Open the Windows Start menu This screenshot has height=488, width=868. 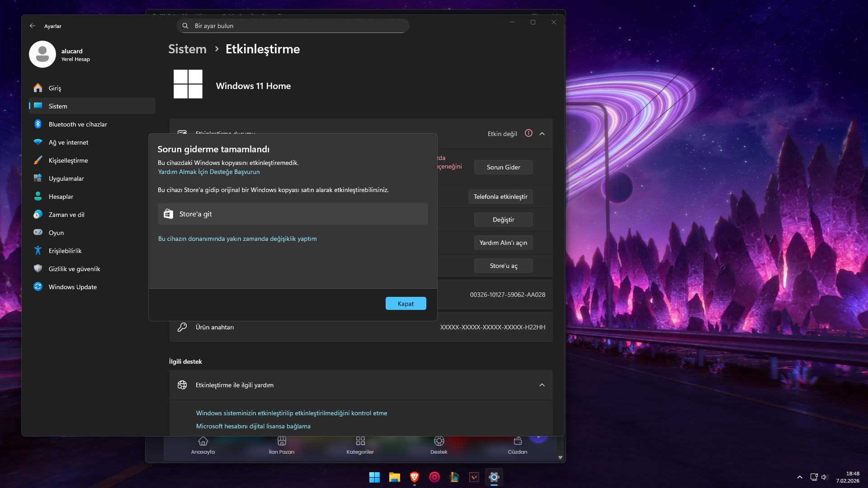pos(375,477)
